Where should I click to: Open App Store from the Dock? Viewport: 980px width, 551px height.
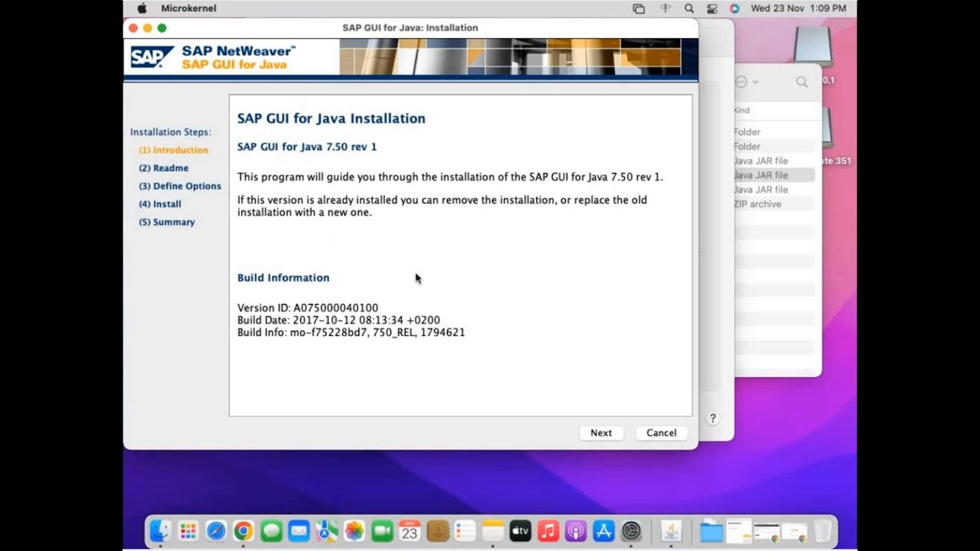[603, 530]
